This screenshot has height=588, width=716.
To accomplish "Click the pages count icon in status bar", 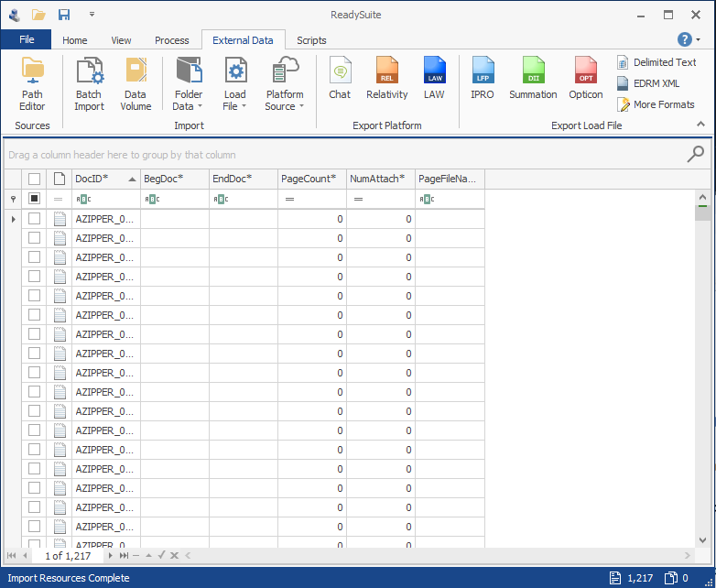I will 670,578.
